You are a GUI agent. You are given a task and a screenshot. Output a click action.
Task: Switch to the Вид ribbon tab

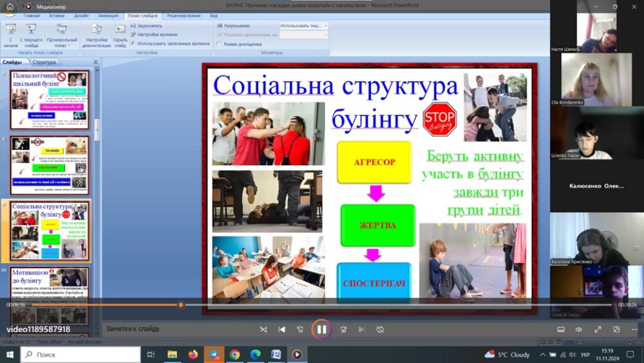coord(214,15)
